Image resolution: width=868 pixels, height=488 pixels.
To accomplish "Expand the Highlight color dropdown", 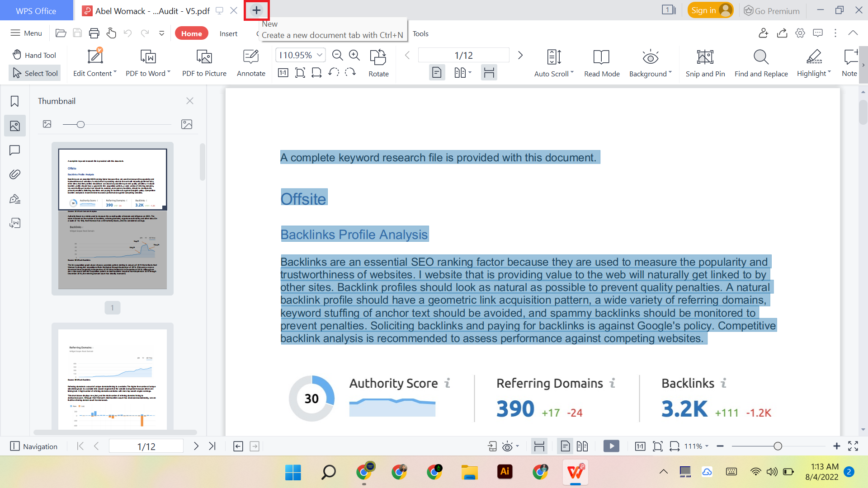I will 829,73.
